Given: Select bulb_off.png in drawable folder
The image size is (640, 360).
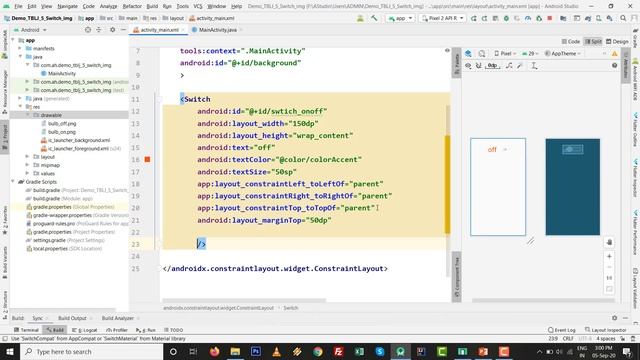Looking at the screenshot, I should coord(62,123).
